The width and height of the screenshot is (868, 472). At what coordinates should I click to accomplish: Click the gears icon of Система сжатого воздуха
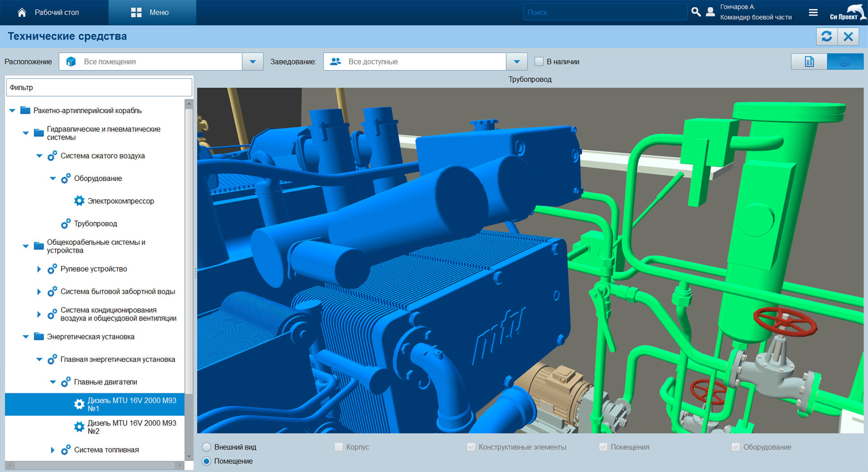[x=52, y=156]
